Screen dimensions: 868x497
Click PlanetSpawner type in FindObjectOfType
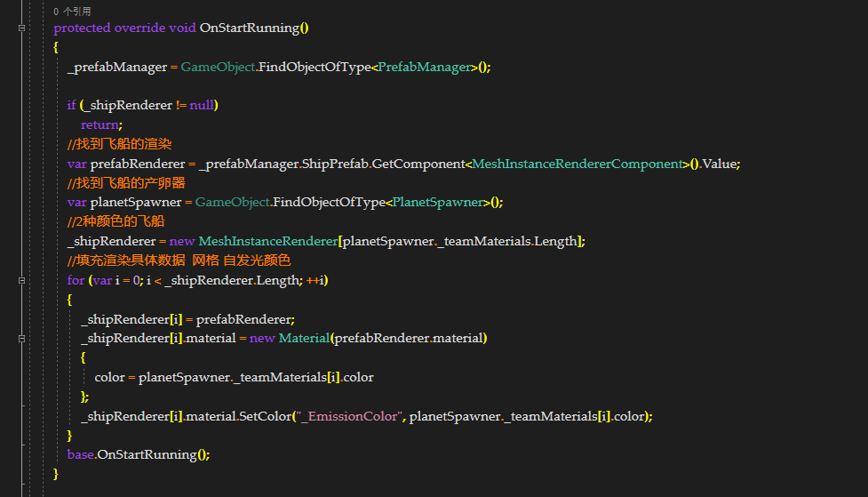(x=438, y=202)
